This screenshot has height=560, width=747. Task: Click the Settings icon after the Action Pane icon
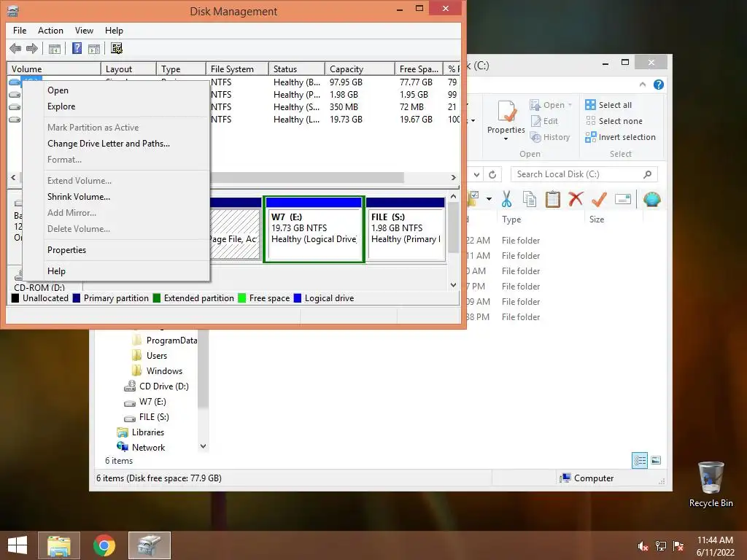coord(117,48)
